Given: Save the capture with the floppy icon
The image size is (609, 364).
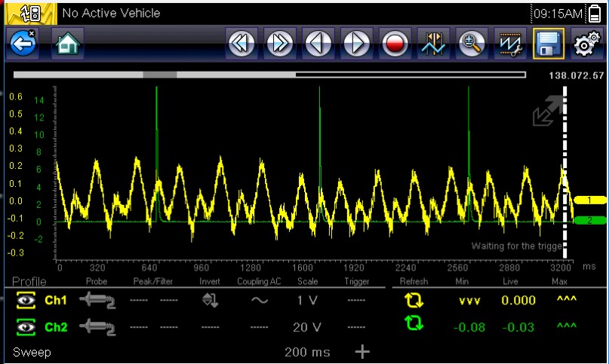Looking at the screenshot, I should click(x=549, y=45).
